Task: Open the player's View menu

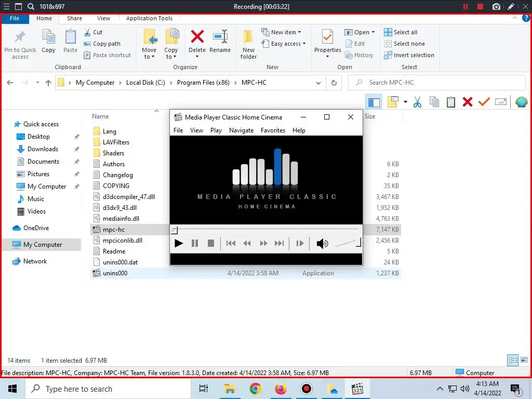Action: [x=196, y=130]
